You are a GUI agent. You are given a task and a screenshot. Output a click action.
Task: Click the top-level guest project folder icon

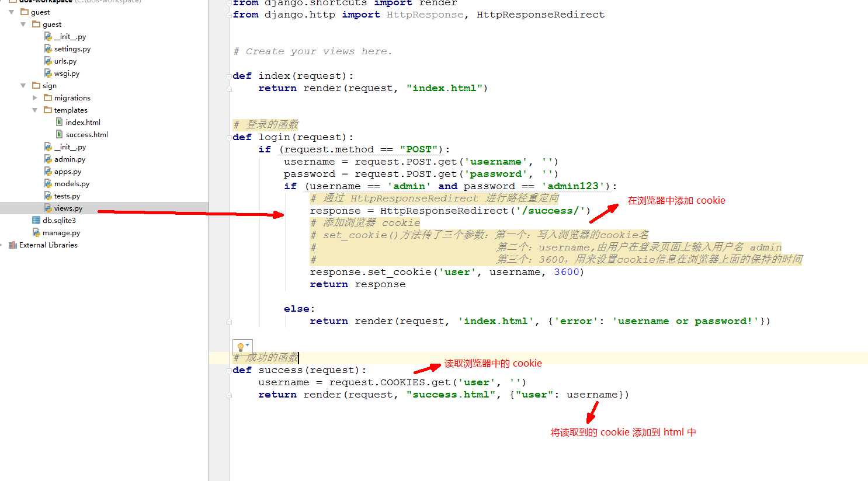(x=25, y=12)
